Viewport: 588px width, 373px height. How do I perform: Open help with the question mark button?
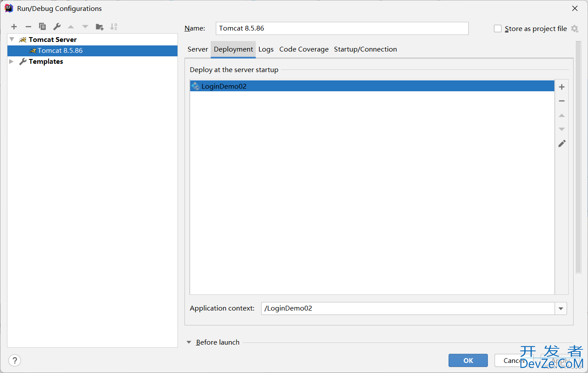pyautogui.click(x=15, y=360)
